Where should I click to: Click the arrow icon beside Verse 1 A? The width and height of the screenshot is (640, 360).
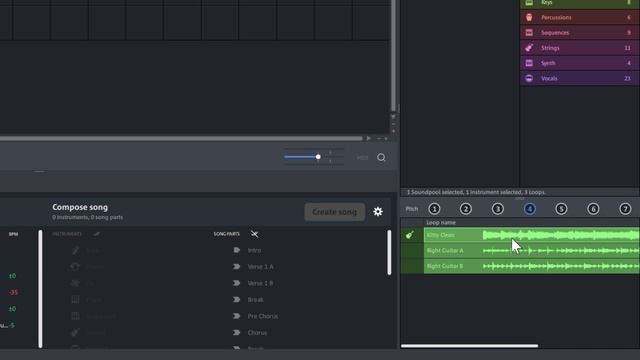[236, 267]
